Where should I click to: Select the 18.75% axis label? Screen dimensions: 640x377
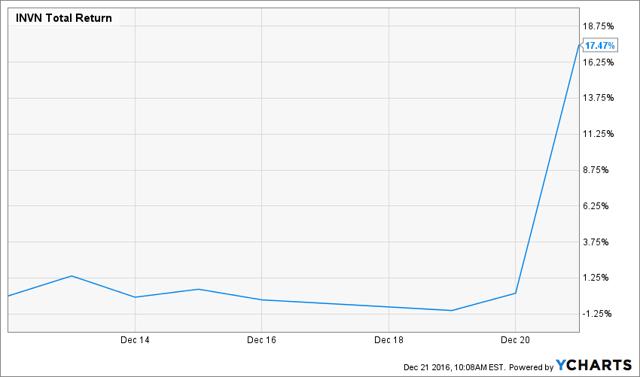coord(599,27)
